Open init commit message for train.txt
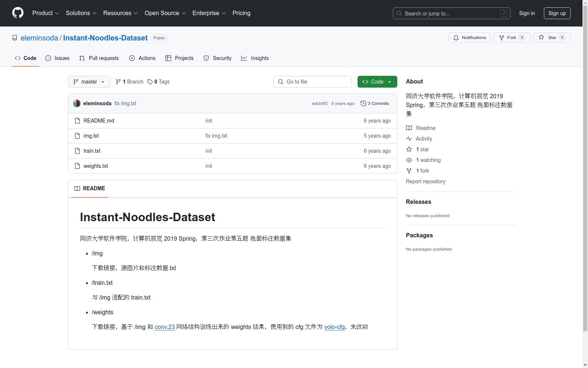Screen dimensions: 588x368 tap(209, 151)
